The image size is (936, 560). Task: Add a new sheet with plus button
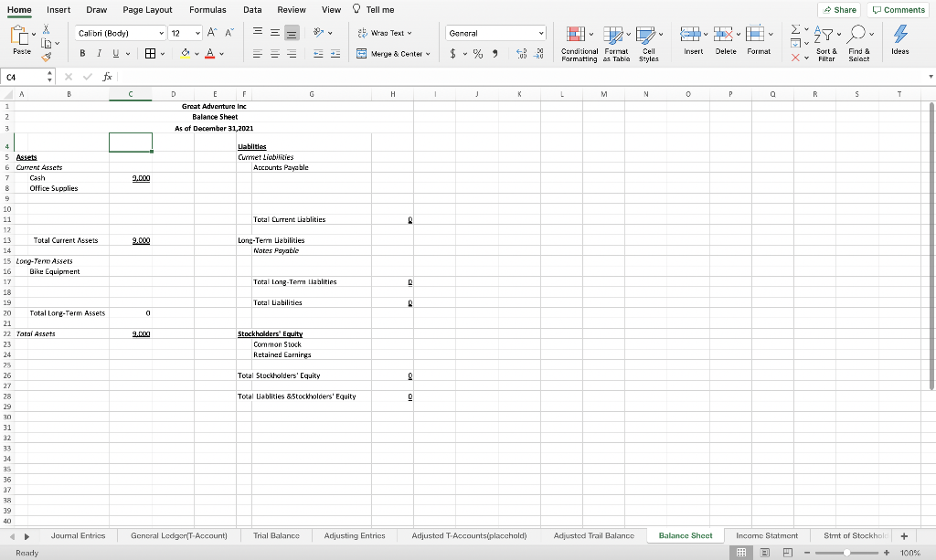904,535
